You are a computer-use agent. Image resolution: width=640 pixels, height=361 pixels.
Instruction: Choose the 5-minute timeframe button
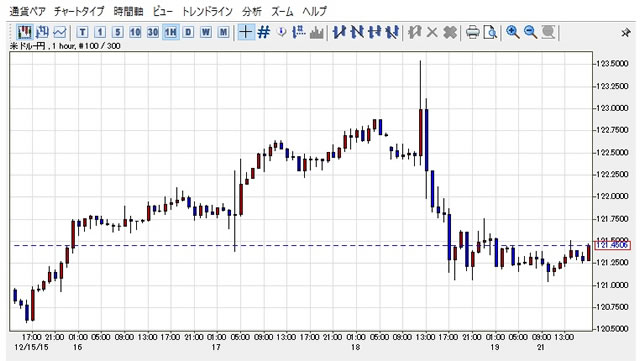click(118, 32)
